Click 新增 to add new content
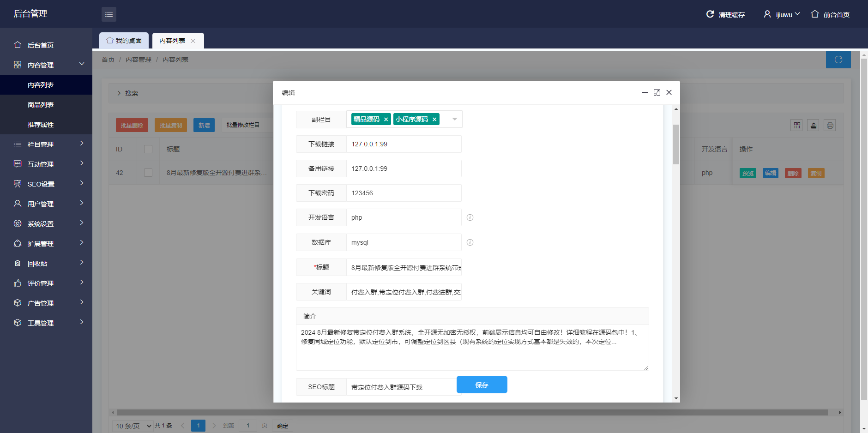868x433 pixels. click(204, 125)
